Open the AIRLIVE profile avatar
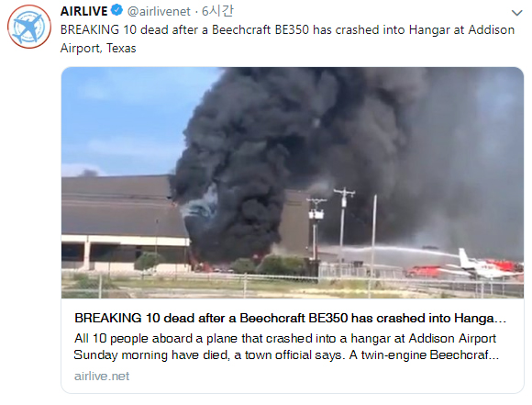Image resolution: width=532 pixels, height=405 pixels. click(x=29, y=27)
